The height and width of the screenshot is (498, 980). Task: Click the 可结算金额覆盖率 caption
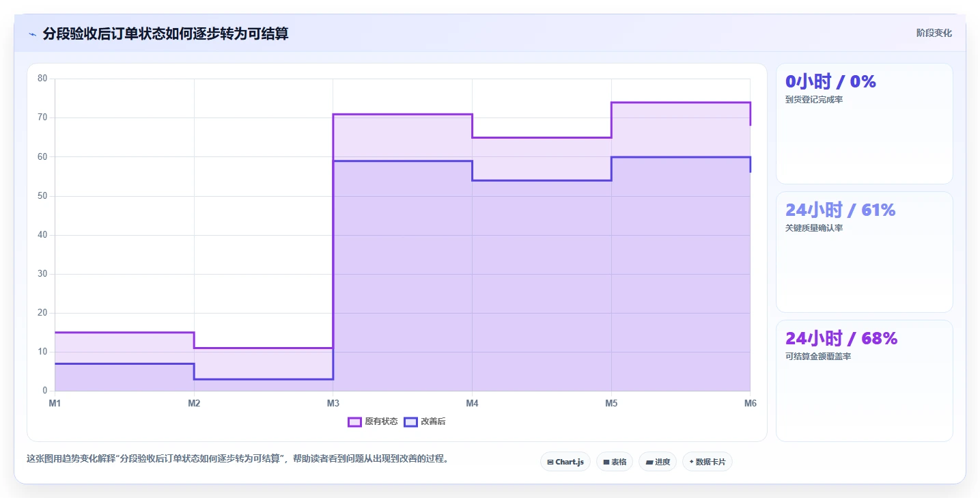click(x=818, y=357)
